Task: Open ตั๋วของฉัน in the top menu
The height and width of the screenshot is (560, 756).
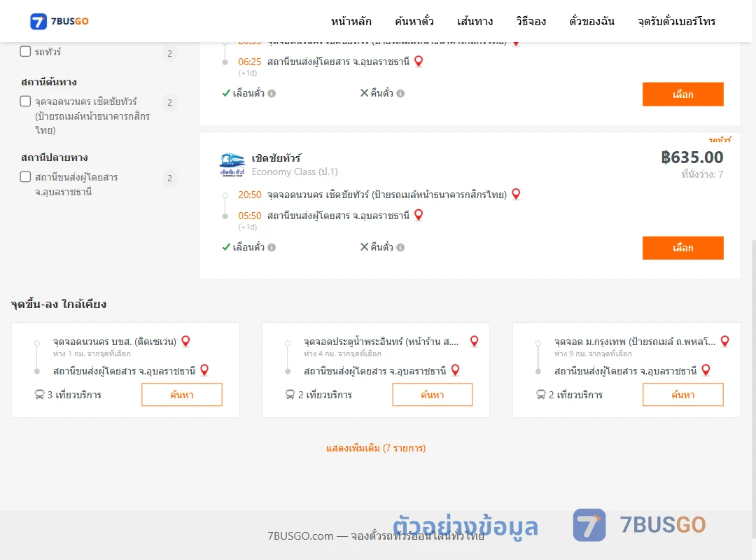Action: (591, 21)
